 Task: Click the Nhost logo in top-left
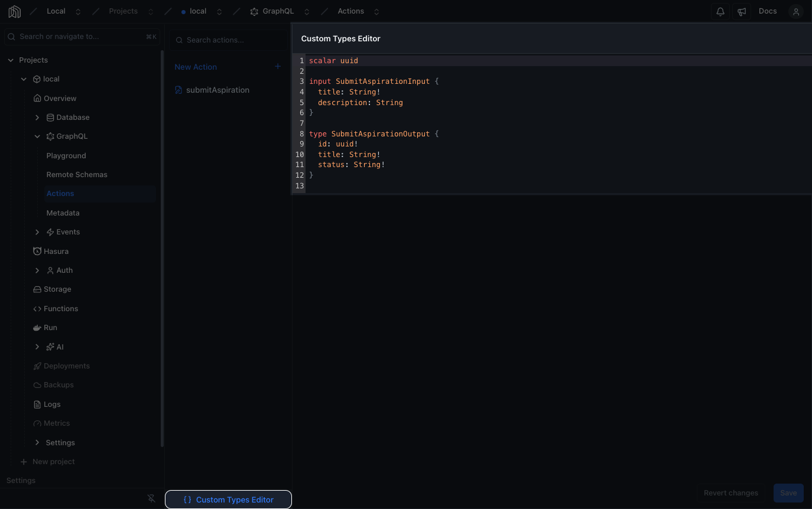point(14,11)
